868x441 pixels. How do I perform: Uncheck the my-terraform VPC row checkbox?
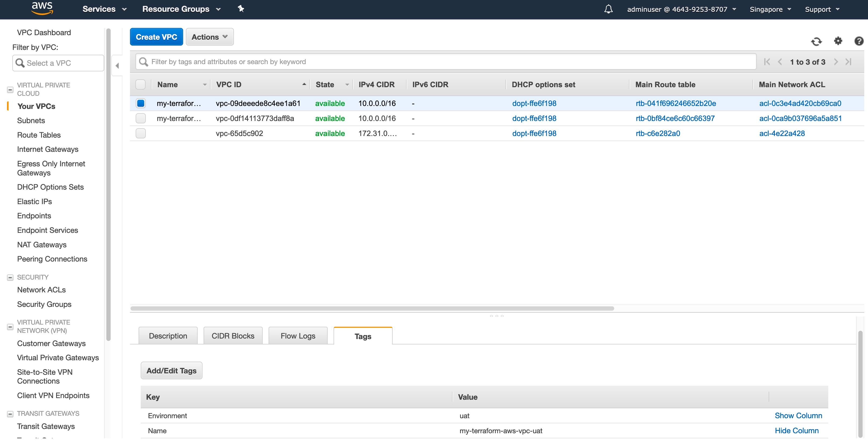[x=140, y=103]
